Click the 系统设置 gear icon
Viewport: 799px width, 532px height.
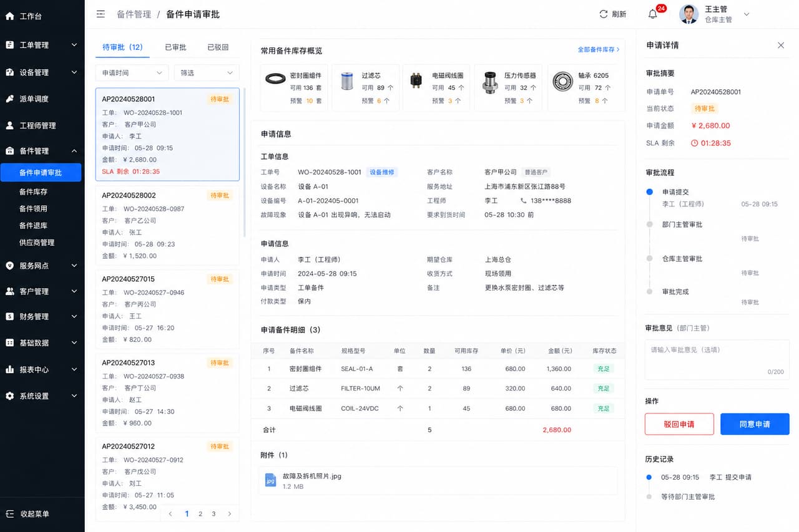click(9, 396)
